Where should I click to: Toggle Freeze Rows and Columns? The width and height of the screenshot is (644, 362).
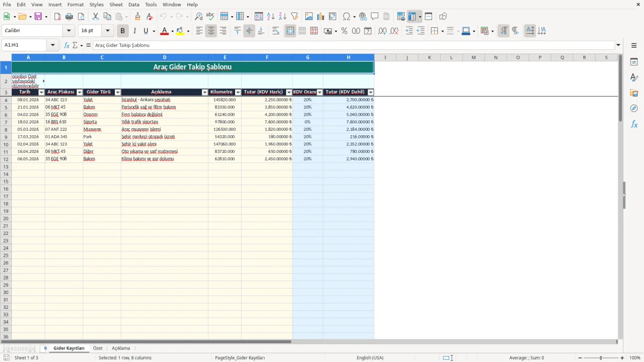point(412,17)
